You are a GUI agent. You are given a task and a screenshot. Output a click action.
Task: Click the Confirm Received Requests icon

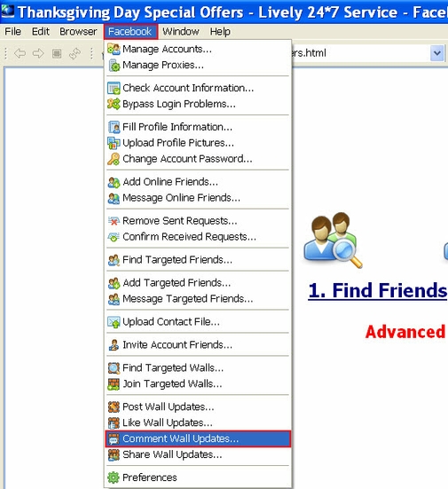coord(114,237)
